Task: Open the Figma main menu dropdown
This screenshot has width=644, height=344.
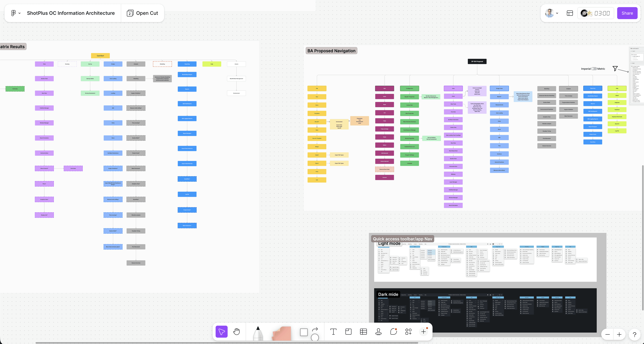Action: (x=16, y=13)
